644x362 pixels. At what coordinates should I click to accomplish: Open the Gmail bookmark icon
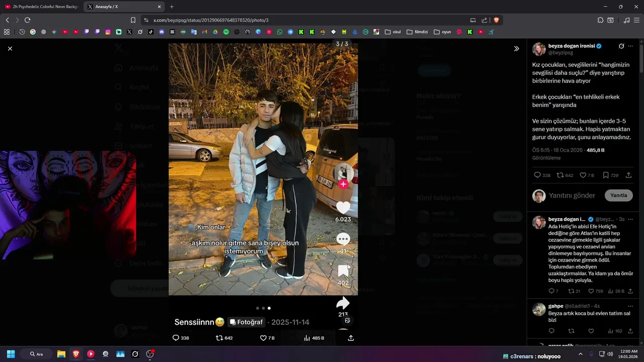tap(205, 32)
